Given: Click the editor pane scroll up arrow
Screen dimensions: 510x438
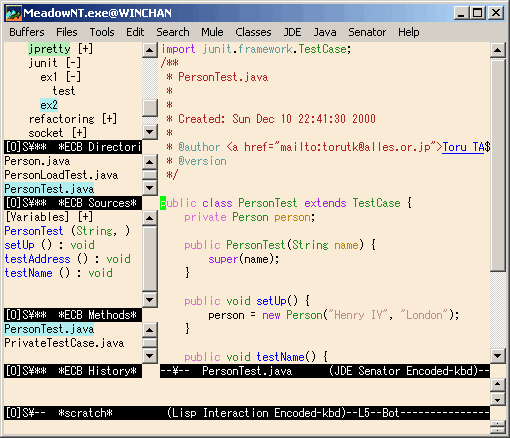Looking at the screenshot, I should pyautogui.click(x=497, y=50).
